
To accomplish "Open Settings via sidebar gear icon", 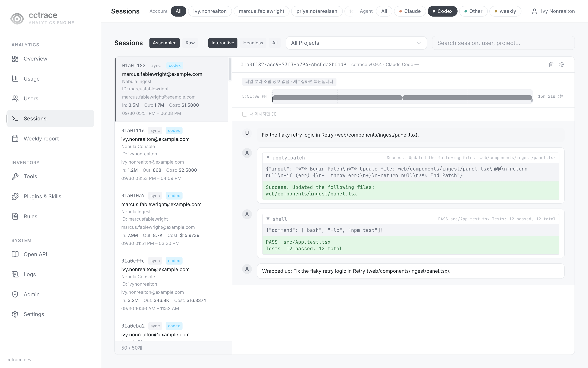I will 15,314.
